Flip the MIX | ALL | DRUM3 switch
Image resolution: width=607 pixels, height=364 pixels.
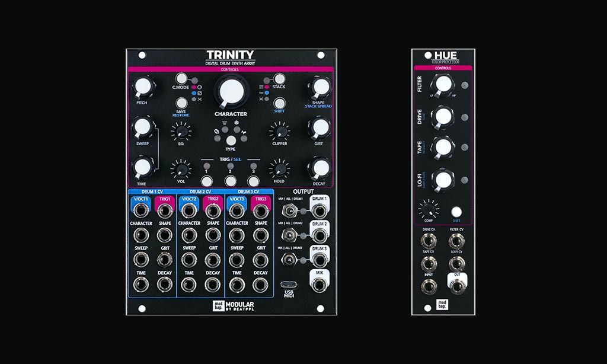[x=289, y=260]
